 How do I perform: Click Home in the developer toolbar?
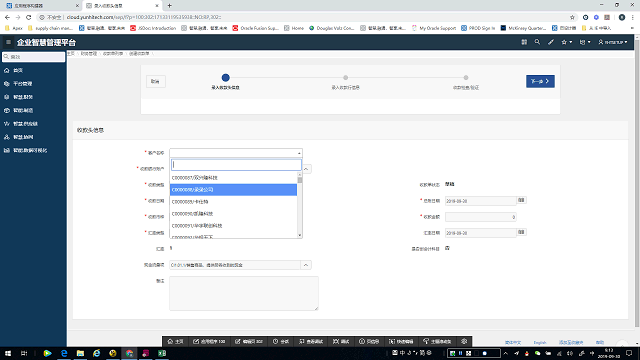176,341
